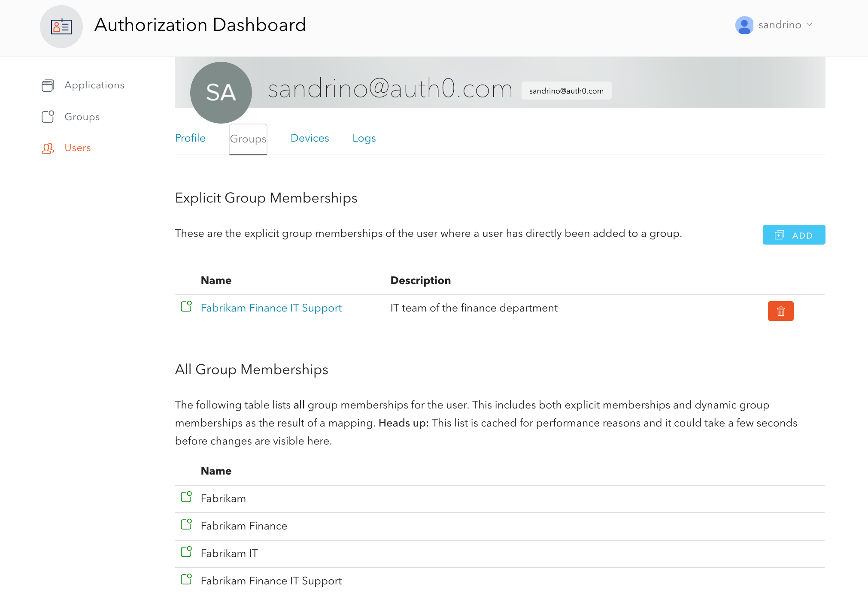Screen dimensions: 868x605
Task: Delete Fabrikam Finance IT Support membership with trash button
Action: pos(781,311)
